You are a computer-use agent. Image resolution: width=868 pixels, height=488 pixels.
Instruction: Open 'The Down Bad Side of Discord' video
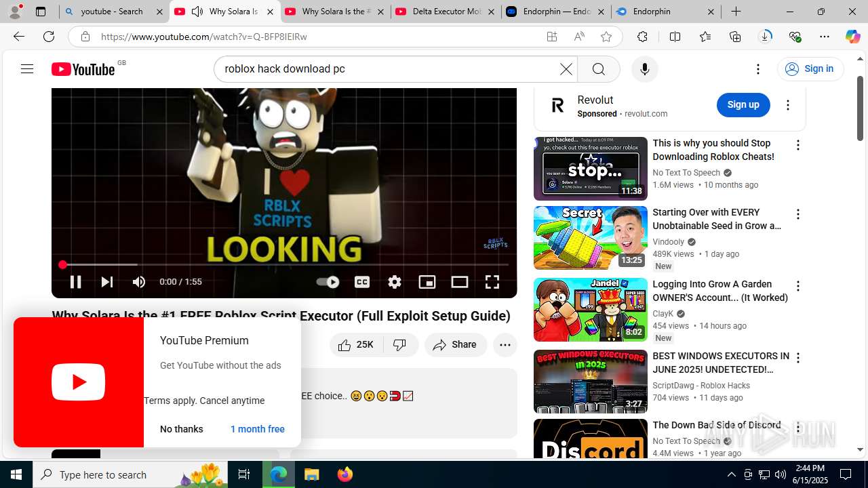pyautogui.click(x=716, y=425)
